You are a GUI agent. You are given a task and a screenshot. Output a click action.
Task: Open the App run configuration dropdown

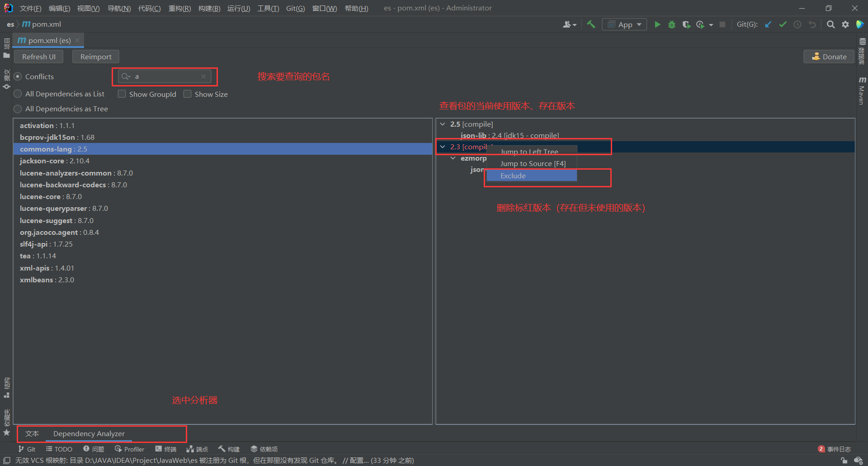click(x=624, y=24)
